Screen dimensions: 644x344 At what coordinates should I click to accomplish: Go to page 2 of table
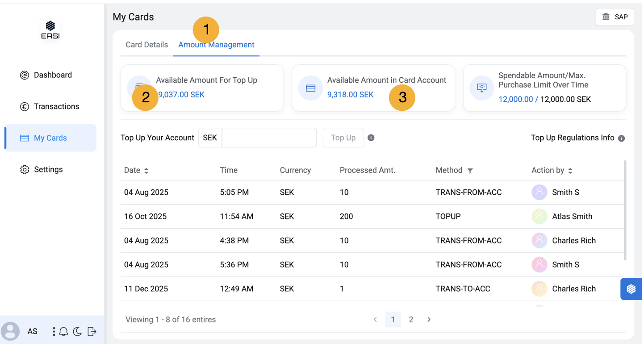point(411,319)
